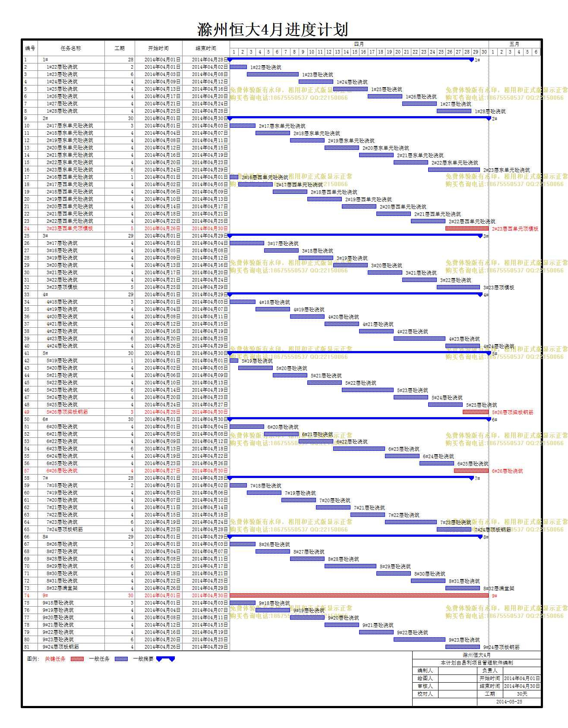
Task: Click the 五月 month header in the timeline
Action: pos(514,44)
